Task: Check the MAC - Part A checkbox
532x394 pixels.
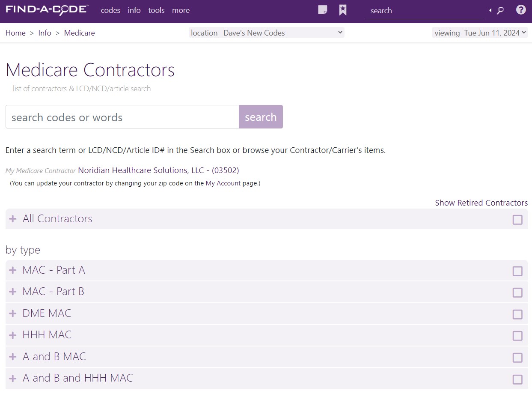Action: pos(517,271)
